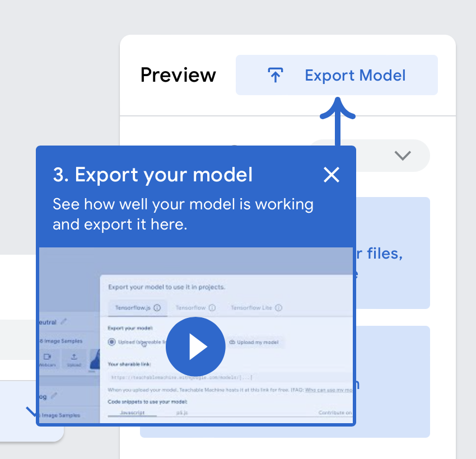Viewport: 476px width, 459px height.
Task: Switch to the Tensorflow.js export tab
Action: [x=133, y=307]
